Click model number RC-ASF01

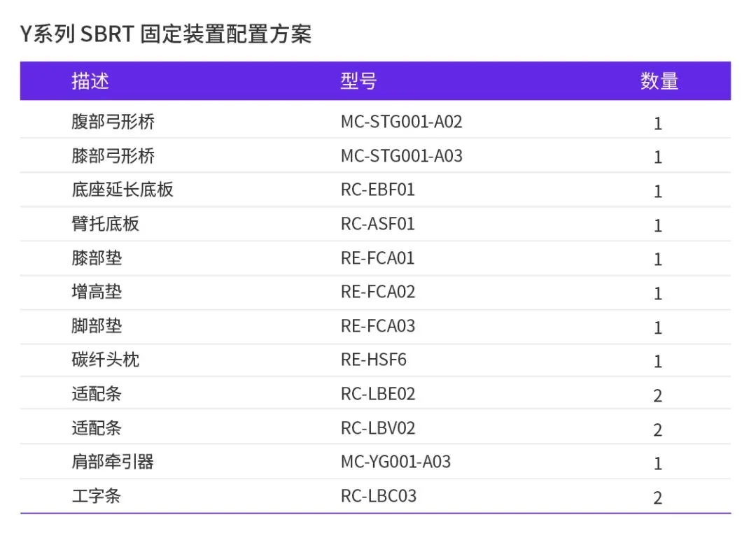[x=377, y=224]
